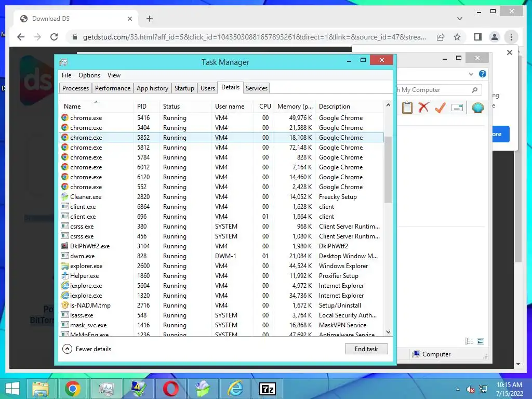Click the muted volume tray icon
This screenshot has height=399, width=532.
(x=470, y=389)
